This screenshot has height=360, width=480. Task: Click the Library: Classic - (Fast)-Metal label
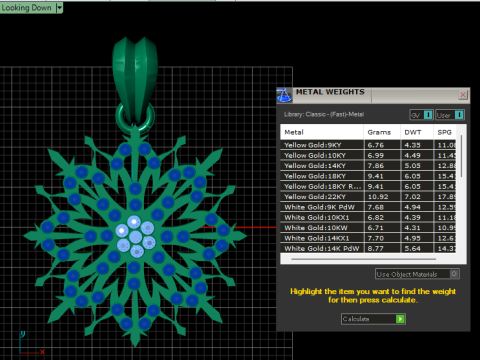tap(324, 114)
